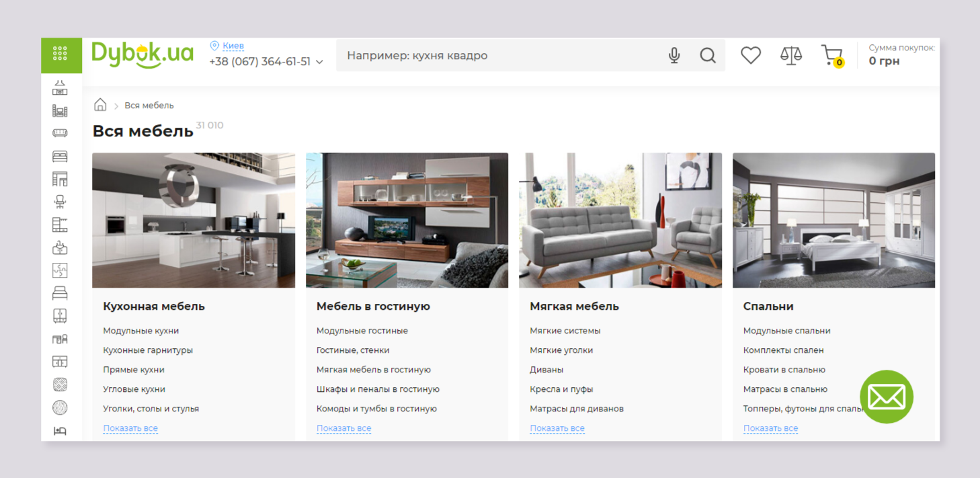Expand Показать все under Мягкая мебель
980x478 pixels.
pos(557,428)
